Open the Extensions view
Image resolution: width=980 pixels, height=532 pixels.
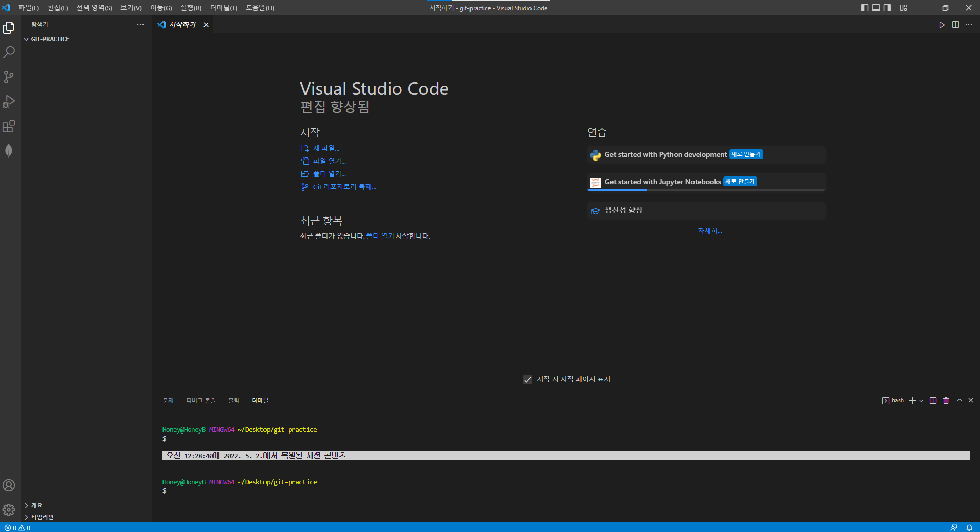coord(9,126)
